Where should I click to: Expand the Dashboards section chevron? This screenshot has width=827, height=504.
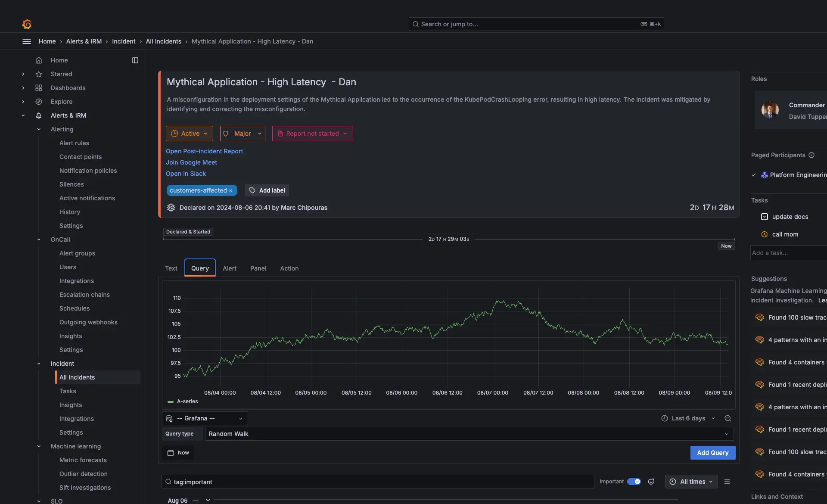(23, 88)
